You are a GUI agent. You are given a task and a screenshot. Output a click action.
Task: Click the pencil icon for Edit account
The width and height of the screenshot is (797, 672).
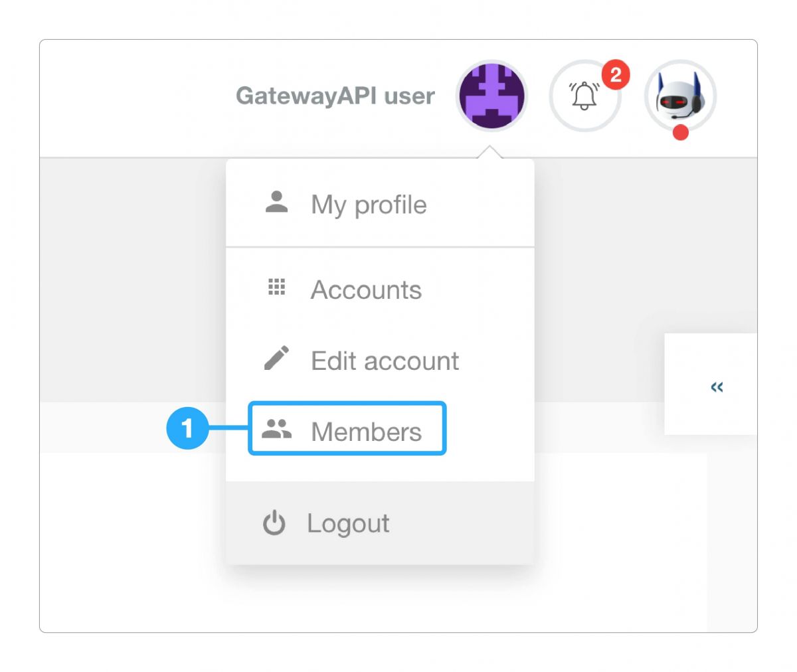276,359
